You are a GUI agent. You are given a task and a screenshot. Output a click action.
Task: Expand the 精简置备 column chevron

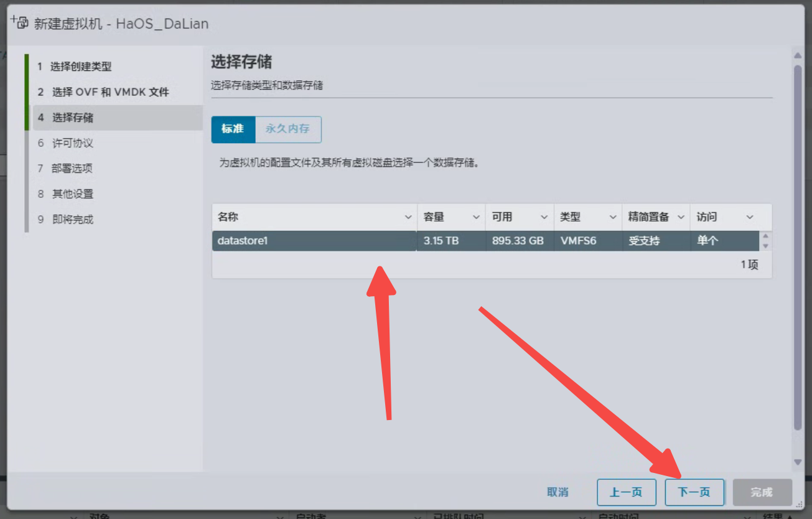(x=681, y=217)
